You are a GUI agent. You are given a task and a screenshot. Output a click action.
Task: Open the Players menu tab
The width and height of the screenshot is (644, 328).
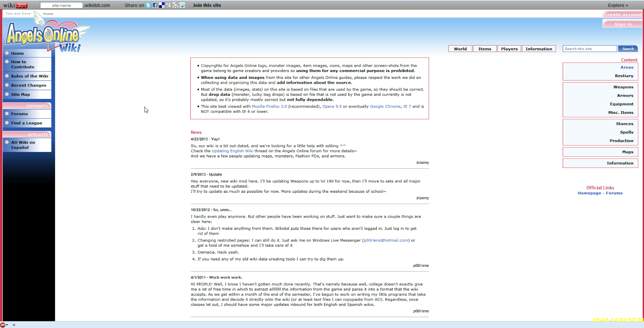pyautogui.click(x=510, y=49)
